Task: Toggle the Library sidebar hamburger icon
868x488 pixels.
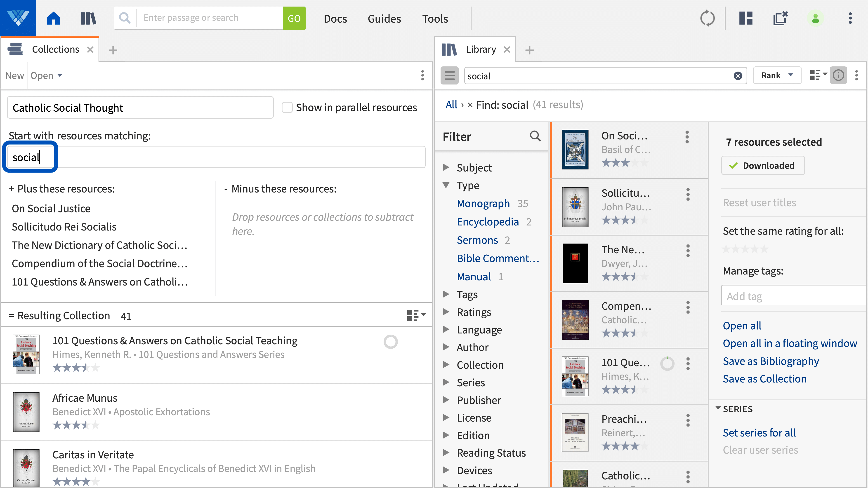Action: point(450,75)
